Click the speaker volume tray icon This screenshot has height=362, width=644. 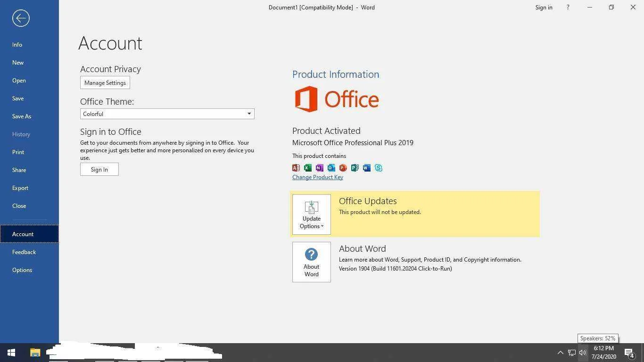(x=583, y=353)
